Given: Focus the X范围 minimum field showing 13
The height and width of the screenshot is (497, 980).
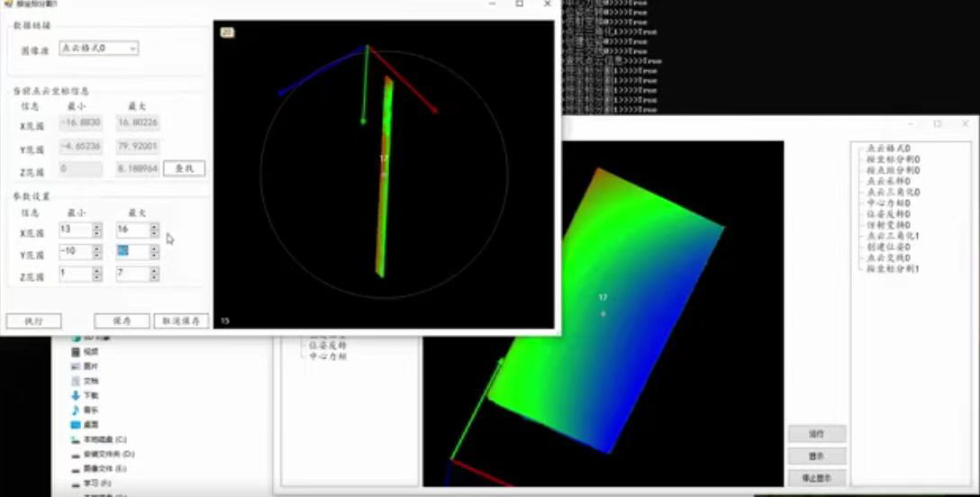Looking at the screenshot, I should coord(75,230).
